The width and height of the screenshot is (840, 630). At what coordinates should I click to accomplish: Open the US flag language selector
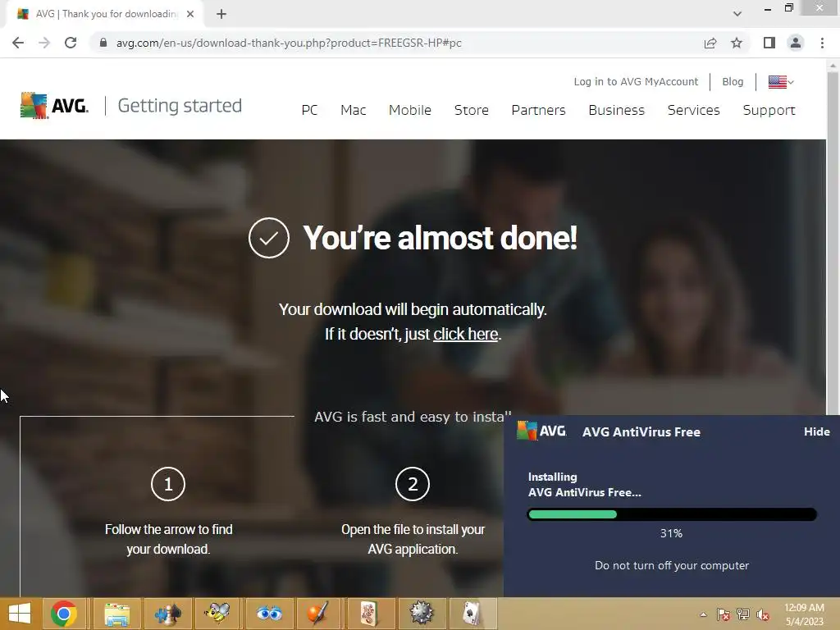click(781, 82)
